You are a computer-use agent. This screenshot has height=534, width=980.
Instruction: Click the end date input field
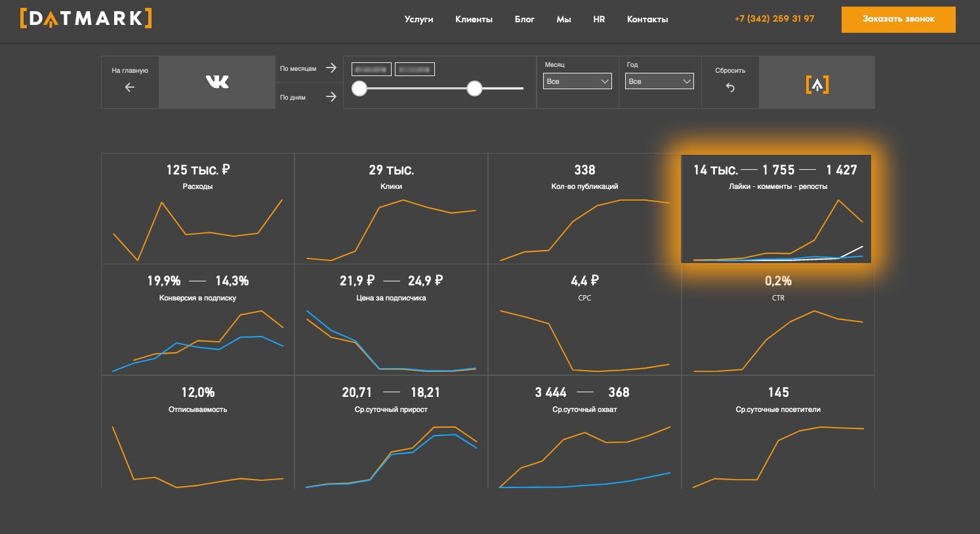click(415, 69)
